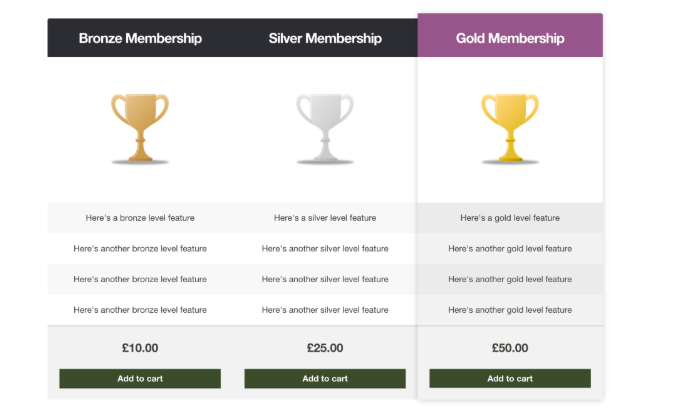Select the Bronze Membership header
This screenshot has width=691, height=409.
click(140, 39)
